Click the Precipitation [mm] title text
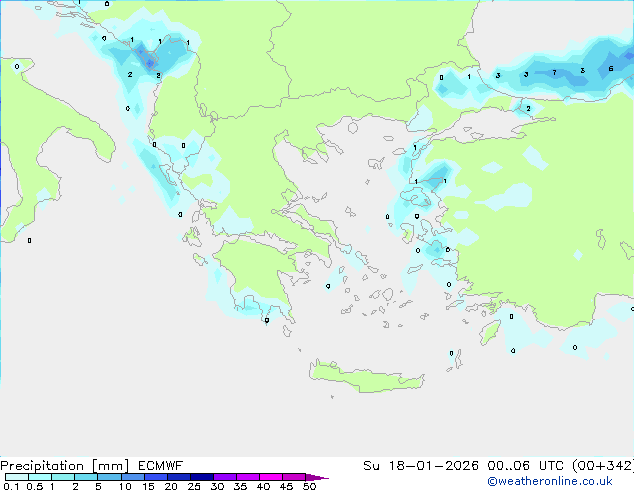The height and width of the screenshot is (490, 634). (64, 465)
